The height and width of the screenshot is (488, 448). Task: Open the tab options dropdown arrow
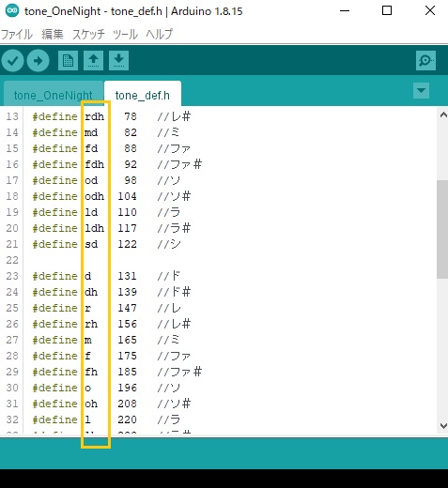point(421,91)
